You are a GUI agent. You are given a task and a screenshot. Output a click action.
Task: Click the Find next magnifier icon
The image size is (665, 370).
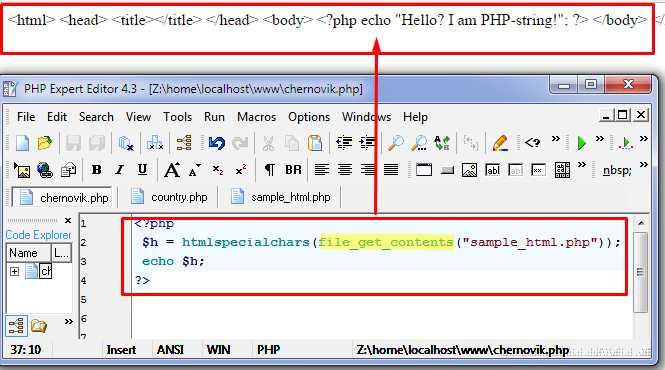419,143
